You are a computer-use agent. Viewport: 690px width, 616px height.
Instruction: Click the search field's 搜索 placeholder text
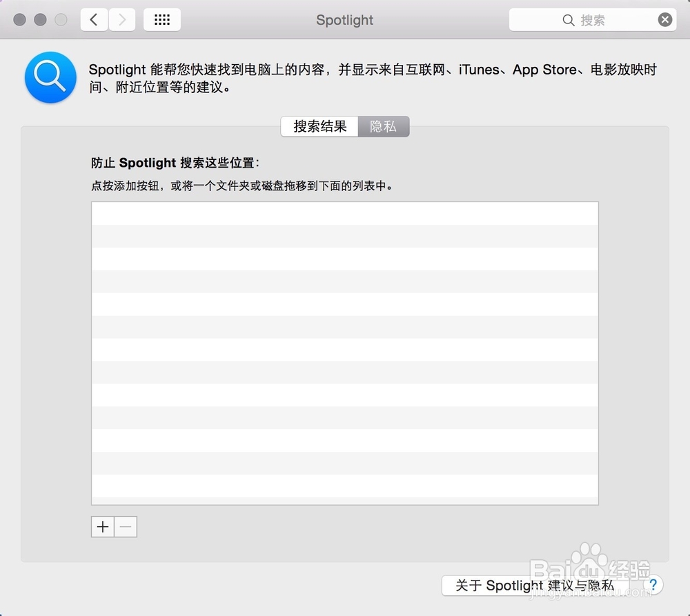592,19
